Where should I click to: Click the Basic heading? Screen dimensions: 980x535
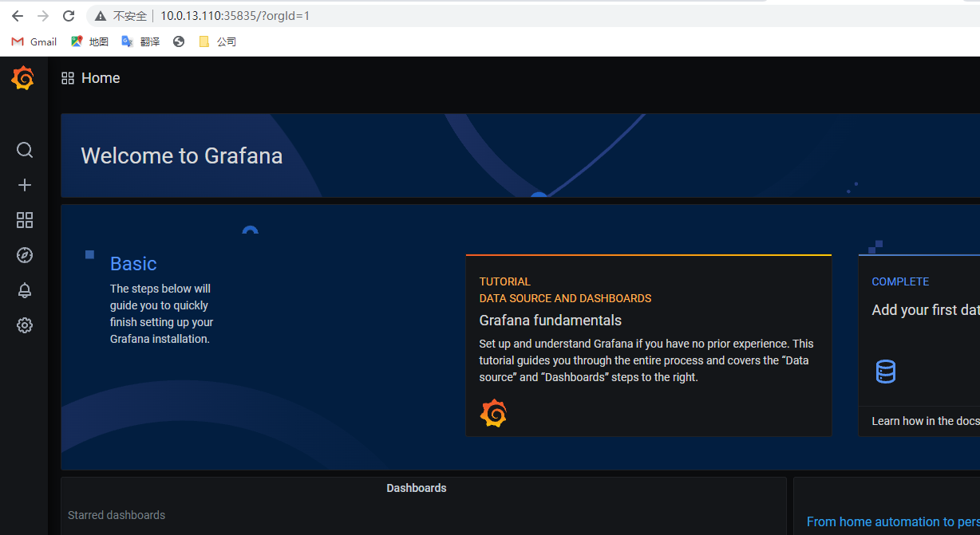(x=133, y=264)
